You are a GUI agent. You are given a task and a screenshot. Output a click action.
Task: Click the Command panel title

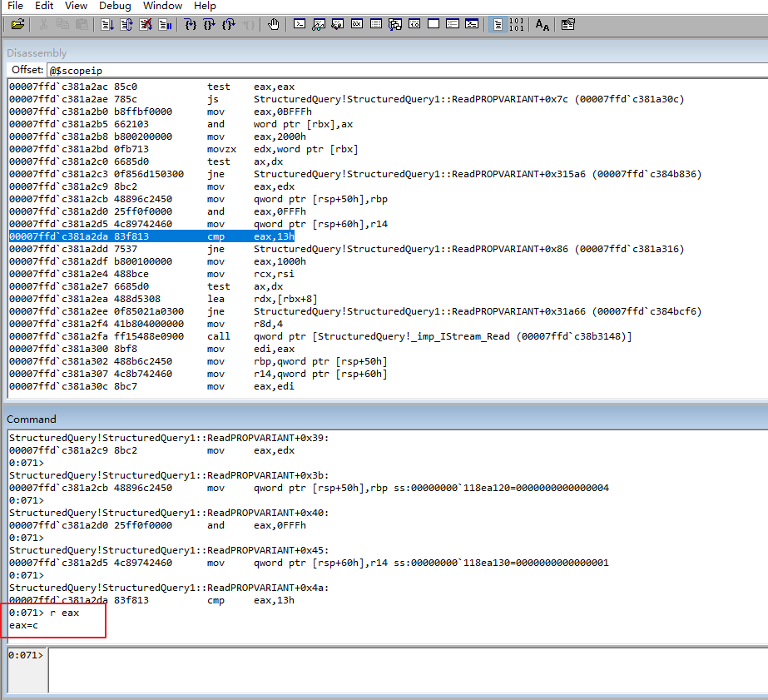coord(32,420)
